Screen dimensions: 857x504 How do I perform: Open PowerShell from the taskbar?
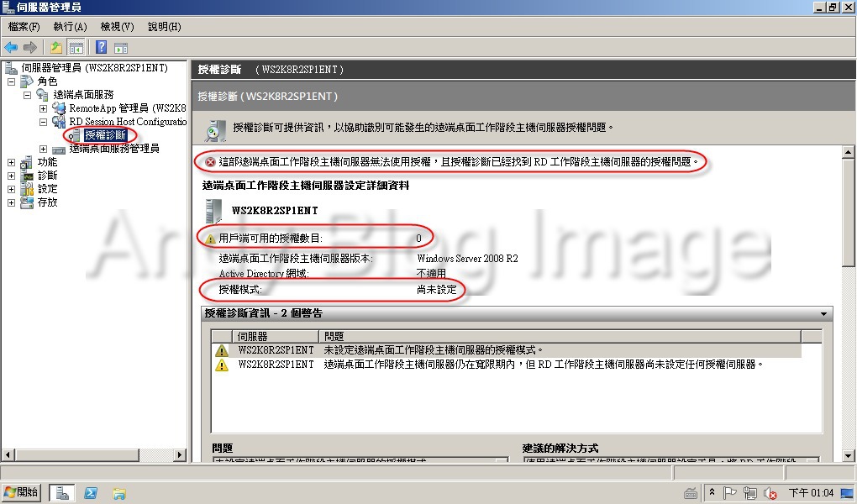coord(91,493)
